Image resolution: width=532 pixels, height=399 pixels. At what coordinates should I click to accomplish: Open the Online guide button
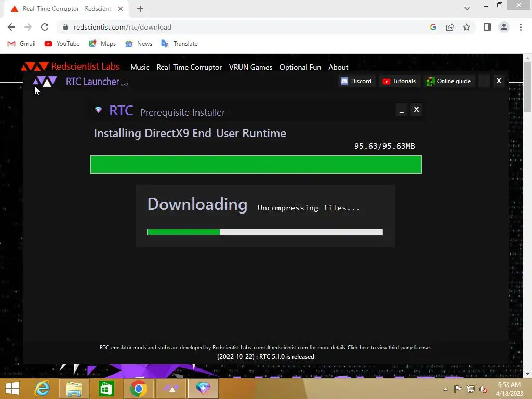tap(448, 81)
